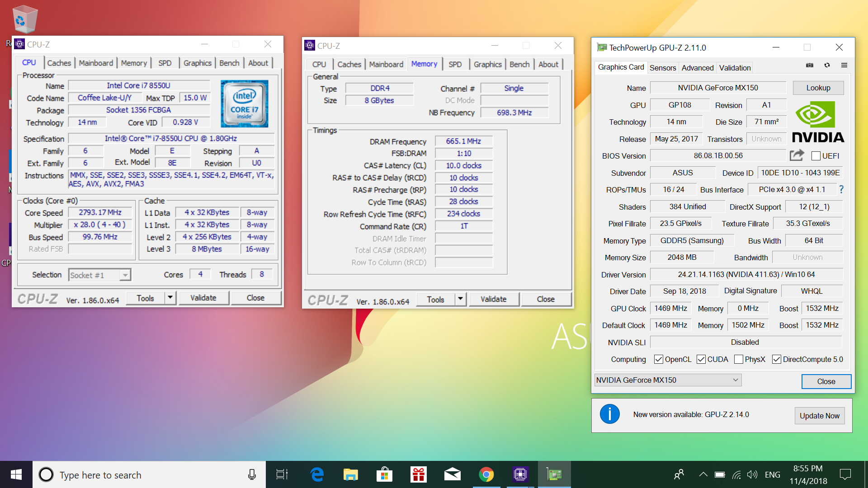The height and width of the screenshot is (488, 868).
Task: Open Bench tab in left CPU-Z window
Action: pyautogui.click(x=229, y=63)
